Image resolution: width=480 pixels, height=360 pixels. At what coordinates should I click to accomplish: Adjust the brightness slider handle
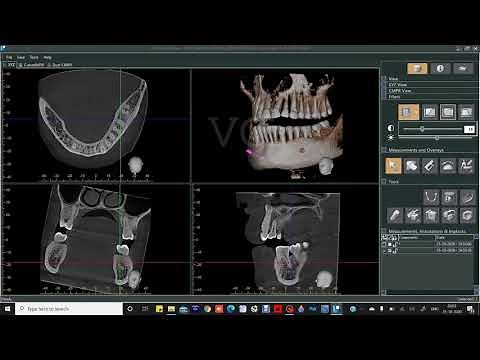(437, 138)
